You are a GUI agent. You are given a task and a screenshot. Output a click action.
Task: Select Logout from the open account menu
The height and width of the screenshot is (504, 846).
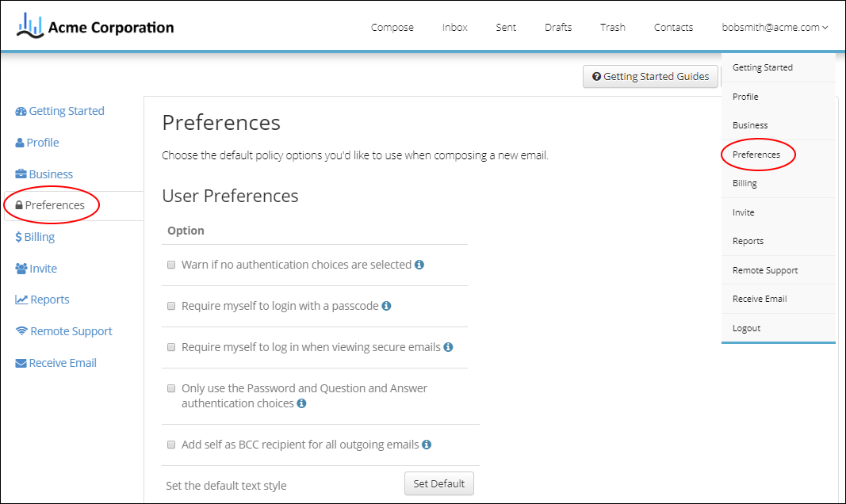pyautogui.click(x=746, y=327)
